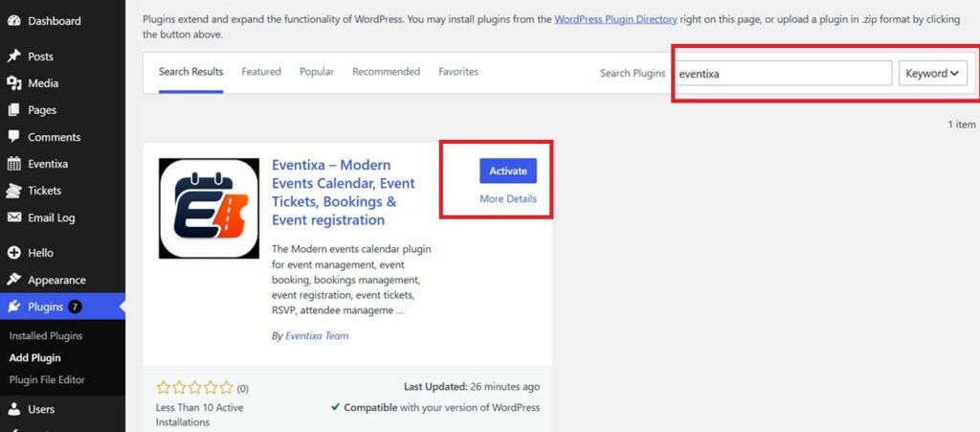Click the Email Log envelope icon
Image resolution: width=980 pixels, height=432 pixels.
(13, 217)
